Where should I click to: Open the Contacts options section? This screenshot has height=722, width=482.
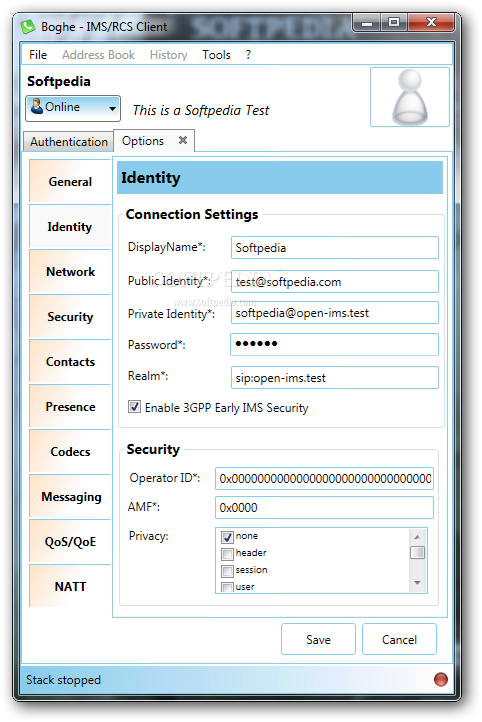(x=70, y=361)
